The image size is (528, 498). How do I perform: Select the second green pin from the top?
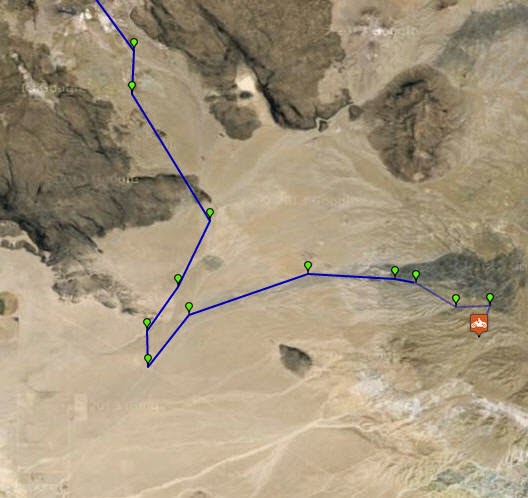coord(132,87)
